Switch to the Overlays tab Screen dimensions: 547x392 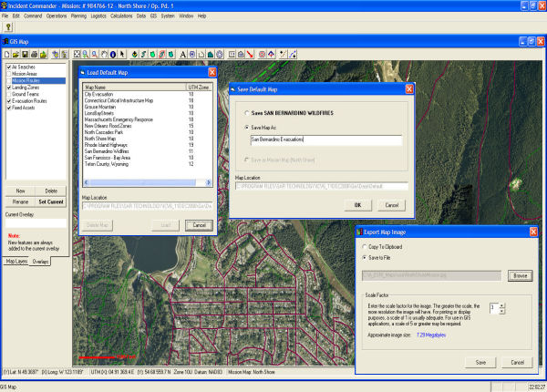[40, 262]
